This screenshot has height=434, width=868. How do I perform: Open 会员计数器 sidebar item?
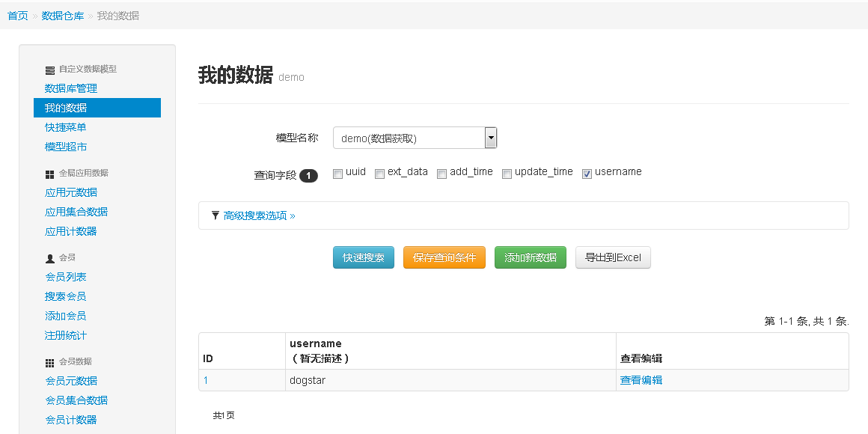coord(71,420)
